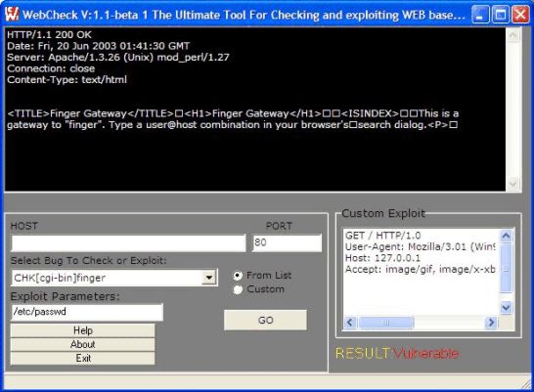Click the CHK[cgi-bin]finger combo box
534x392 pixels.
[x=114, y=278]
